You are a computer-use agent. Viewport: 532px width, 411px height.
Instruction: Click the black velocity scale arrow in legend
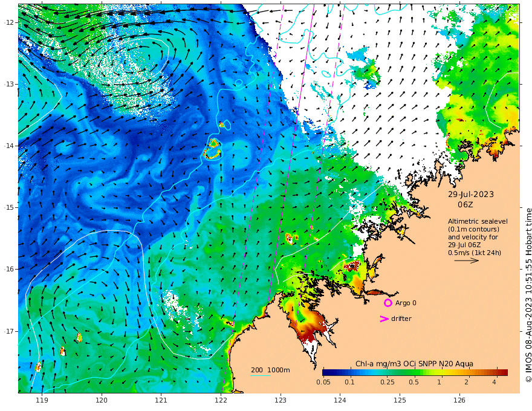(467, 261)
